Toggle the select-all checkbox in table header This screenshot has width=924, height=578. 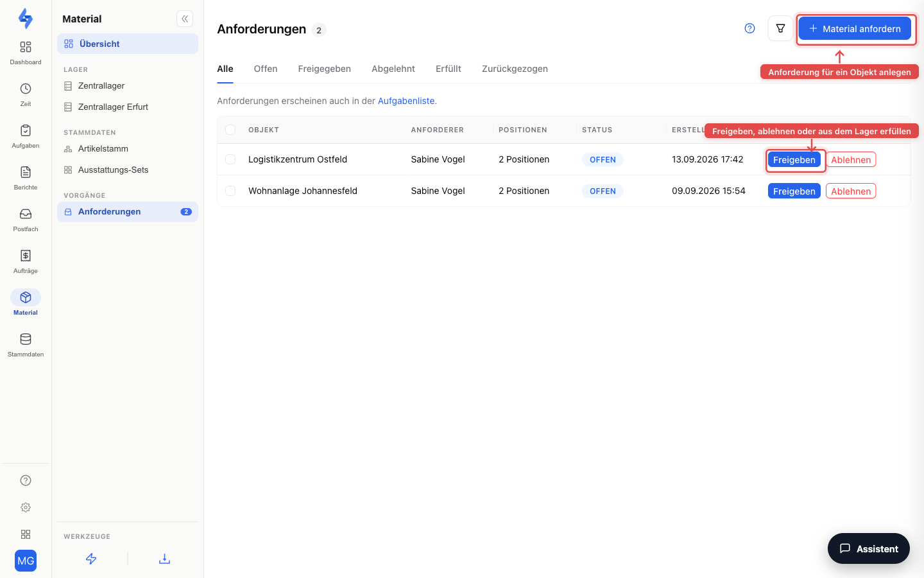coord(230,130)
